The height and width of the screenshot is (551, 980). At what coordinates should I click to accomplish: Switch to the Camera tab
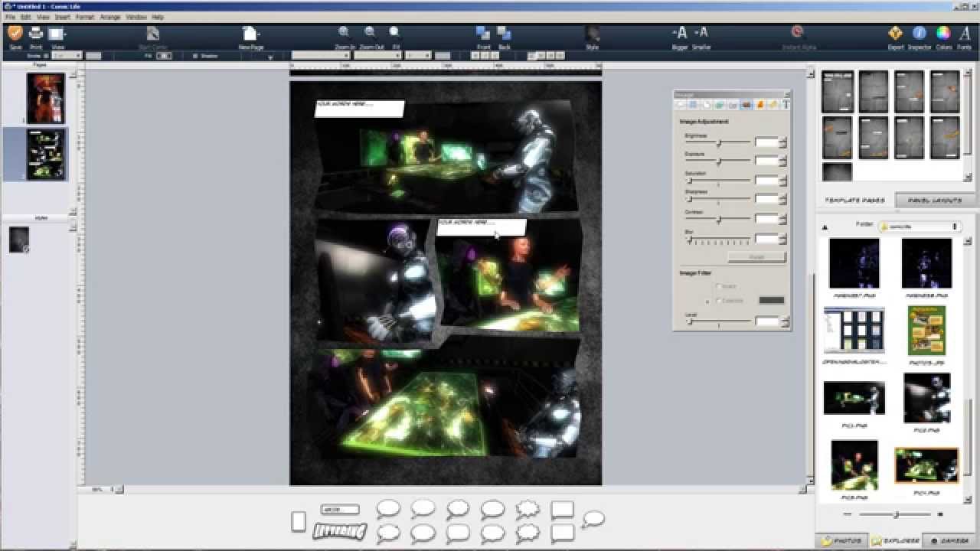(949, 540)
